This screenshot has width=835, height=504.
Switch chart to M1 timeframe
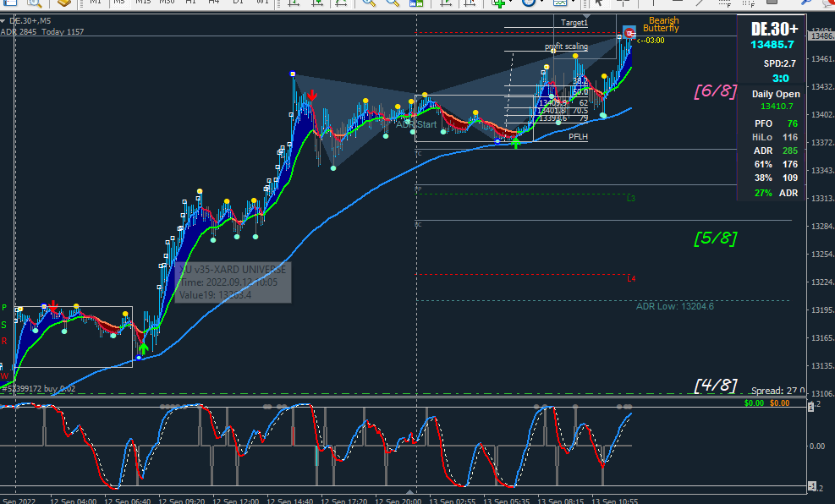96,3
